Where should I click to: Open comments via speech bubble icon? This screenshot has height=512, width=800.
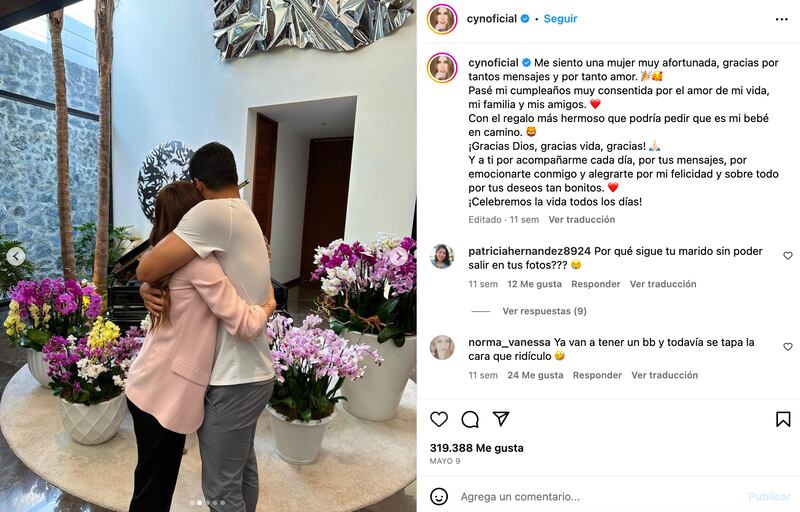coord(470,419)
